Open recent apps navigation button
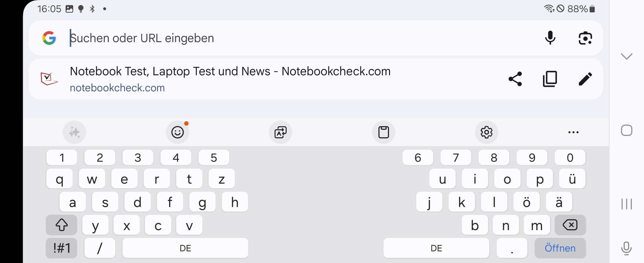 [x=626, y=204]
